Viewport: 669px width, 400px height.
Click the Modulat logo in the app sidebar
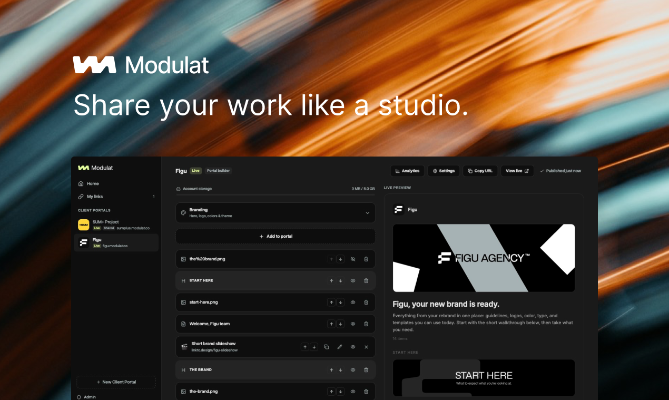[x=95, y=168]
